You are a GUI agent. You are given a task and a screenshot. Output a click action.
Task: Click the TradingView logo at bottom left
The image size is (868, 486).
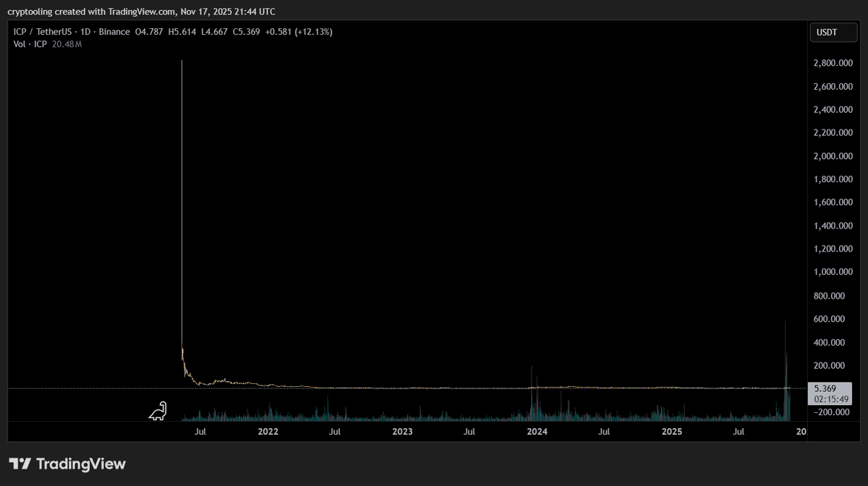pyautogui.click(x=67, y=464)
